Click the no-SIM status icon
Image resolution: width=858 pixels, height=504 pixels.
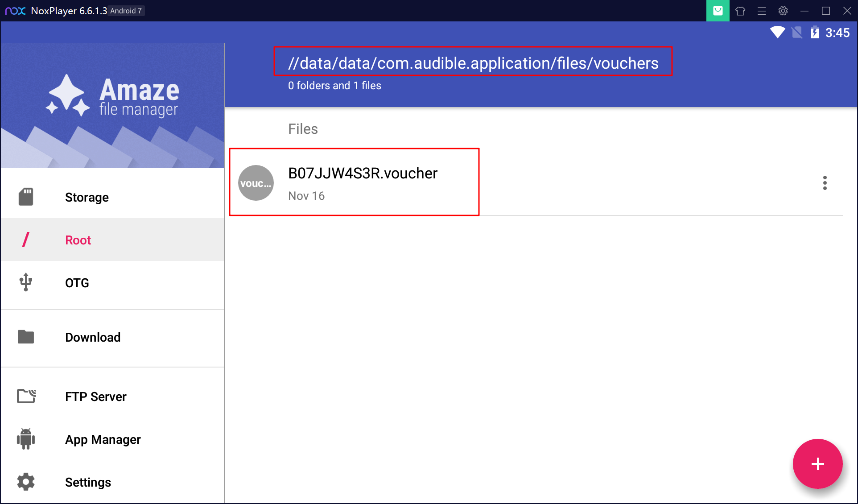[x=797, y=33]
